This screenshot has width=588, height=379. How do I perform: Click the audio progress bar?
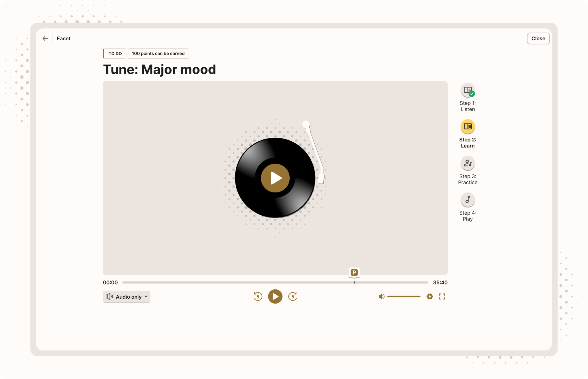pyautogui.click(x=275, y=283)
